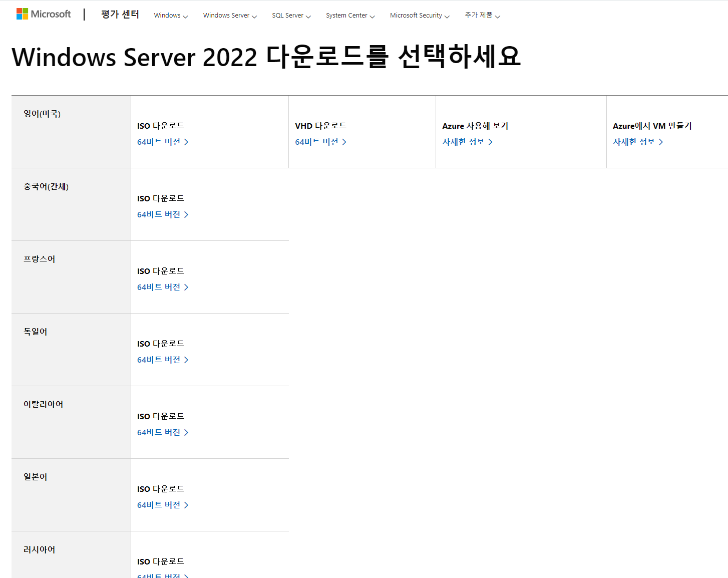
Task: Click the Azure 사용해 보기 heading
Action: (x=475, y=126)
